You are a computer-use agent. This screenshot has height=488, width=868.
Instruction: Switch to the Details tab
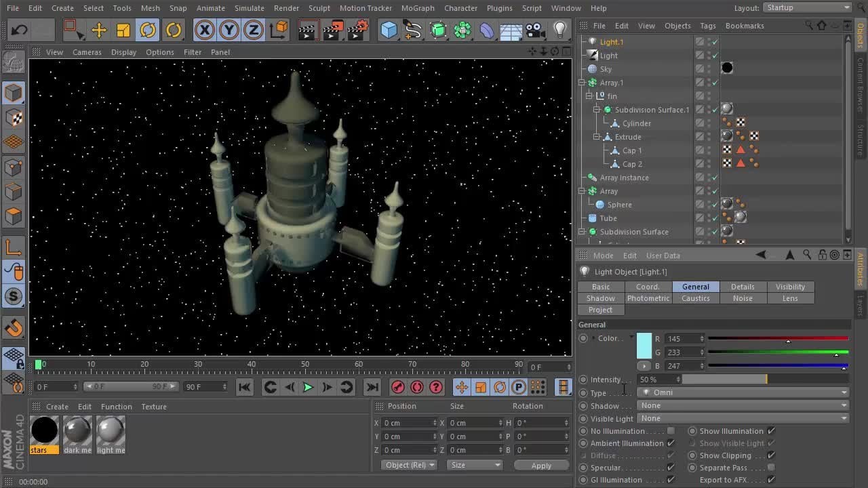[x=743, y=287]
